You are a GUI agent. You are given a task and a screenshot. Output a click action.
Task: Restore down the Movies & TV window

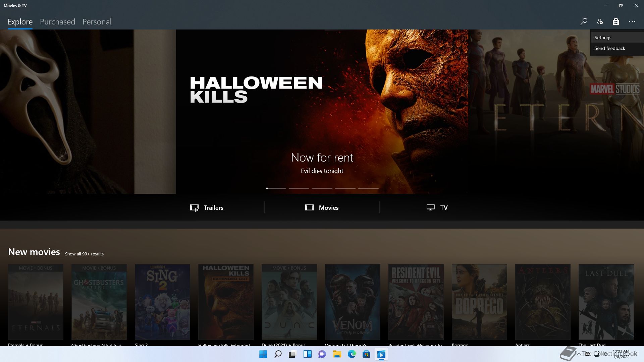coord(621,5)
